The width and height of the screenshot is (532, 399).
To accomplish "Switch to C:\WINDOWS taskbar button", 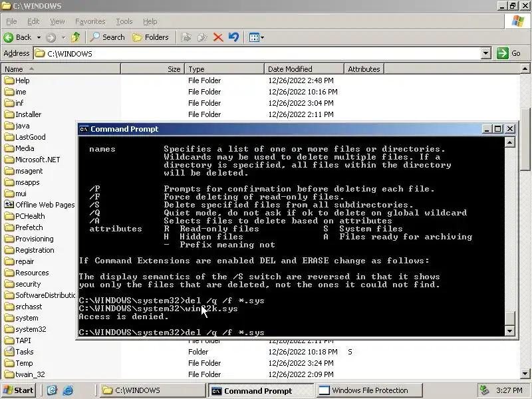I will (x=152, y=390).
